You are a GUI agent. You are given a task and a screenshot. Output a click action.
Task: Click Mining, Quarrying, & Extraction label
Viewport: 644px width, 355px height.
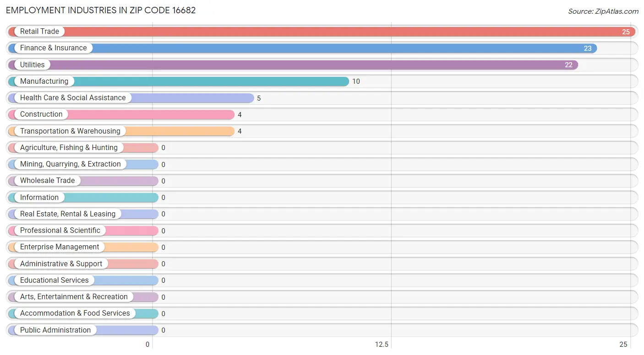pyautogui.click(x=71, y=164)
